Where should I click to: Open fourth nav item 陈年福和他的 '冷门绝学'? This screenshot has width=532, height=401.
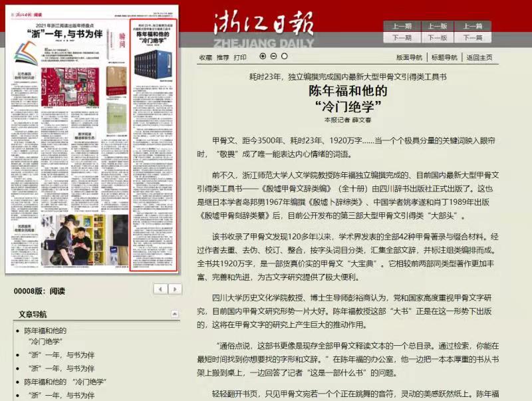point(65,382)
